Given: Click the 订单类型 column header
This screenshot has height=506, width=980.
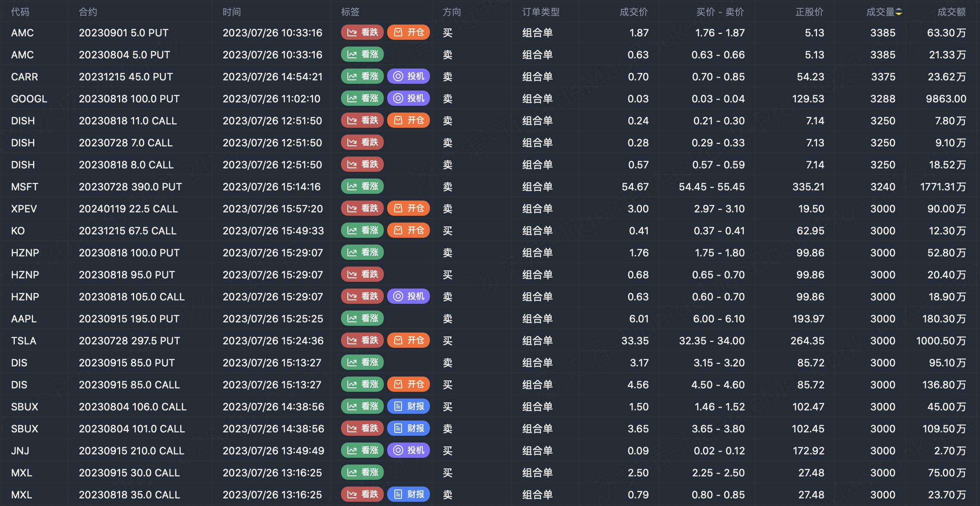Looking at the screenshot, I should pos(541,12).
